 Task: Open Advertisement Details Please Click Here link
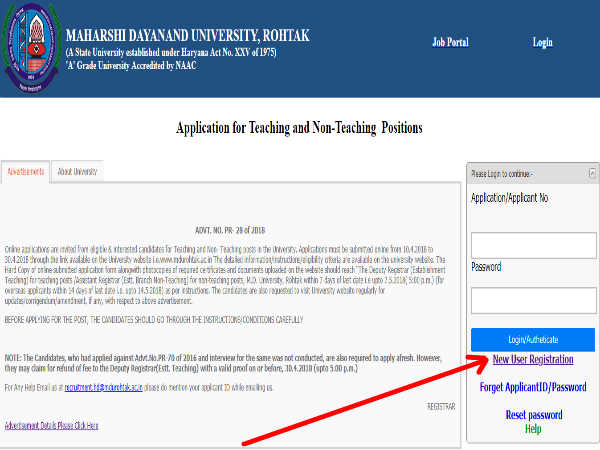coord(51,426)
